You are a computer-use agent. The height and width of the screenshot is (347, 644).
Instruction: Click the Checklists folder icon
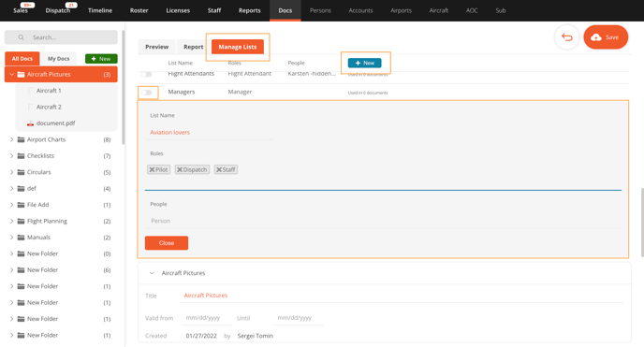click(21, 156)
